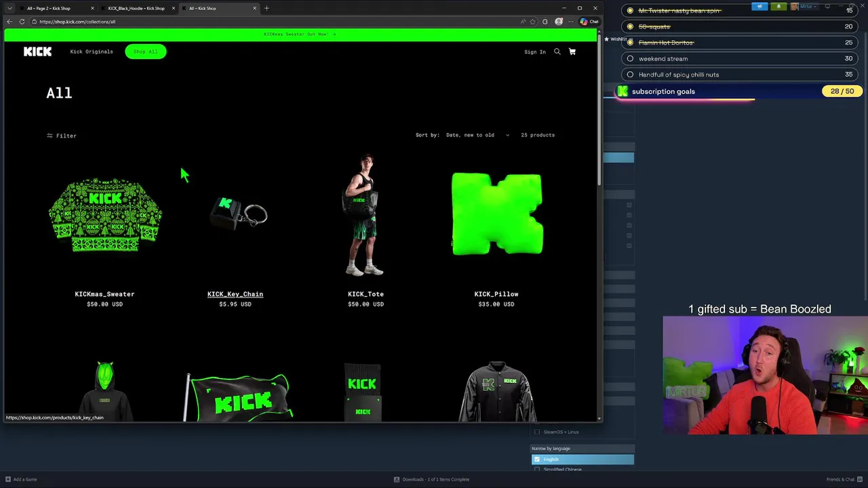The image size is (868, 488).
Task: Open the Copilot Chat button
Action: pyautogui.click(x=589, y=22)
